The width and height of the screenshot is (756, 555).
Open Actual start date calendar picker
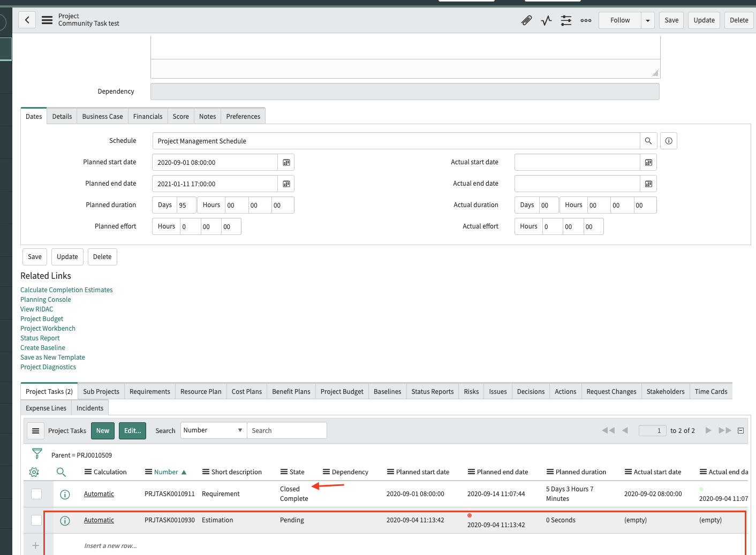pos(648,162)
